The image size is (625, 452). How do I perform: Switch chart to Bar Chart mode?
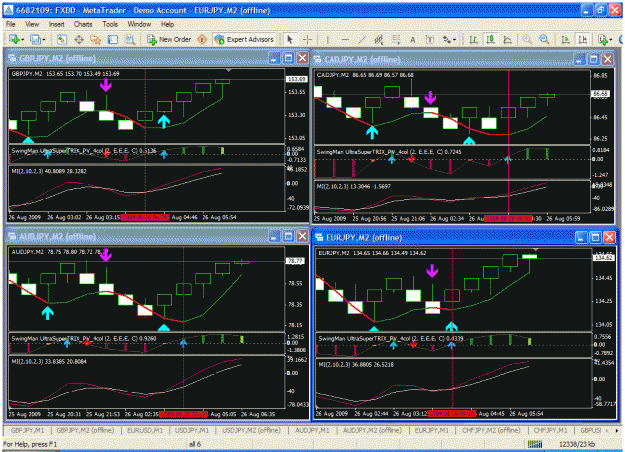473,39
